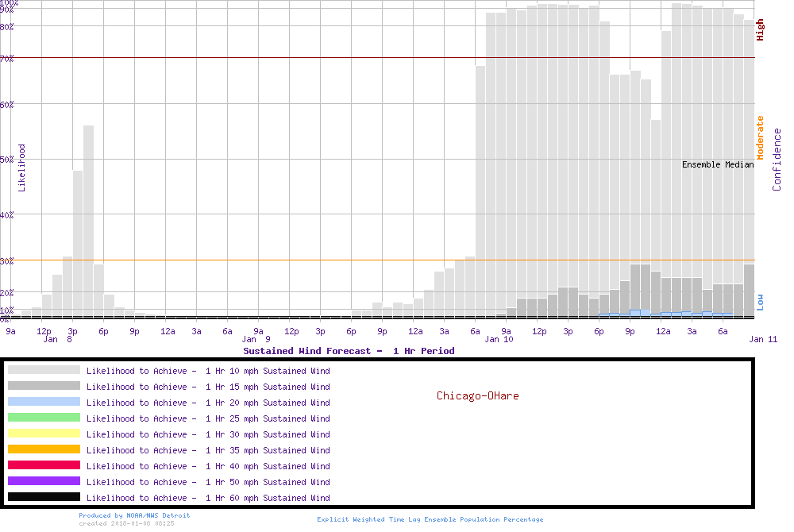Click the Likelihood vertical axis title

point(22,168)
